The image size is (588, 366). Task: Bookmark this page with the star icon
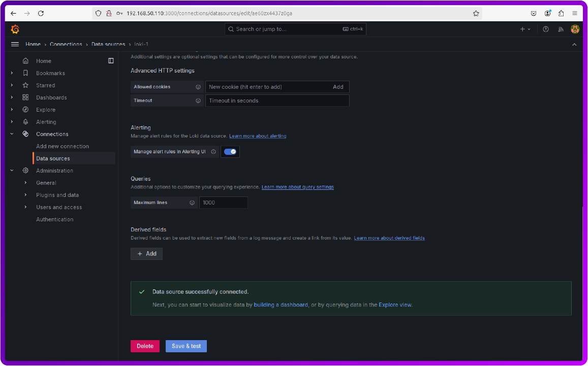[476, 14]
